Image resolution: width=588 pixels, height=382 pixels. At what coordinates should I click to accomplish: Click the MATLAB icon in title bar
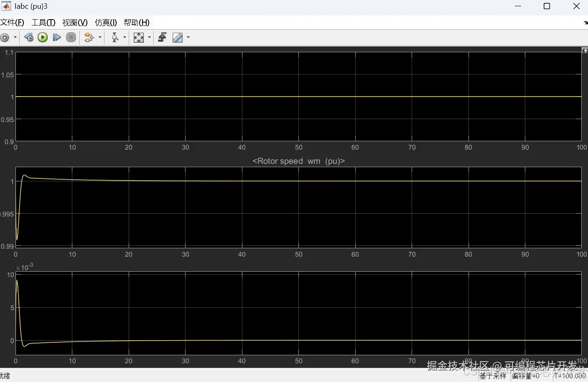pos(6,6)
